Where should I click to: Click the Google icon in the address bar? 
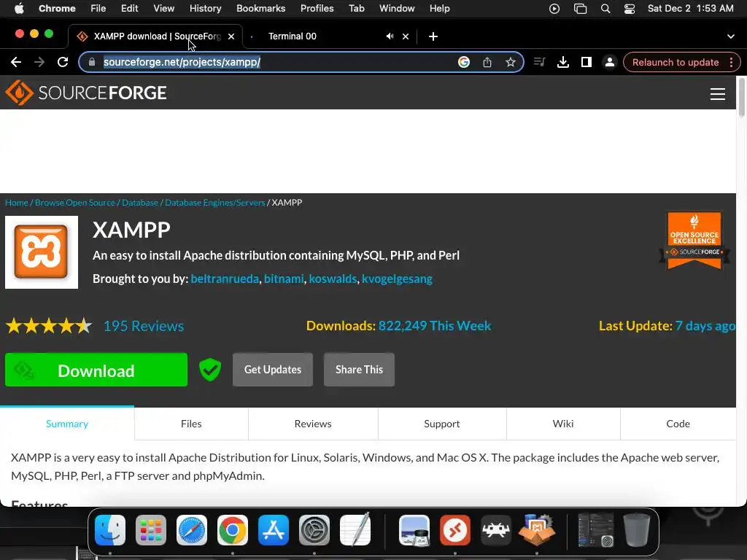tap(463, 62)
